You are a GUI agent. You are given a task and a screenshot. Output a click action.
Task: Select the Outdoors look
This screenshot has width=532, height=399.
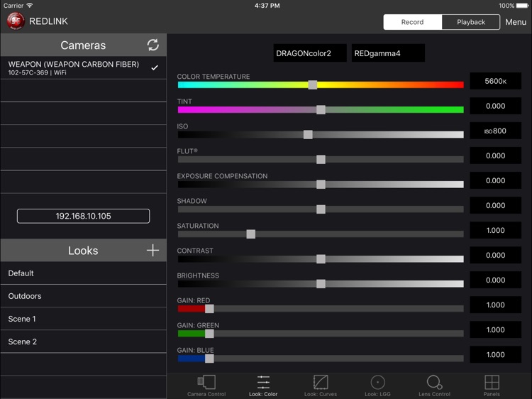[83, 296]
